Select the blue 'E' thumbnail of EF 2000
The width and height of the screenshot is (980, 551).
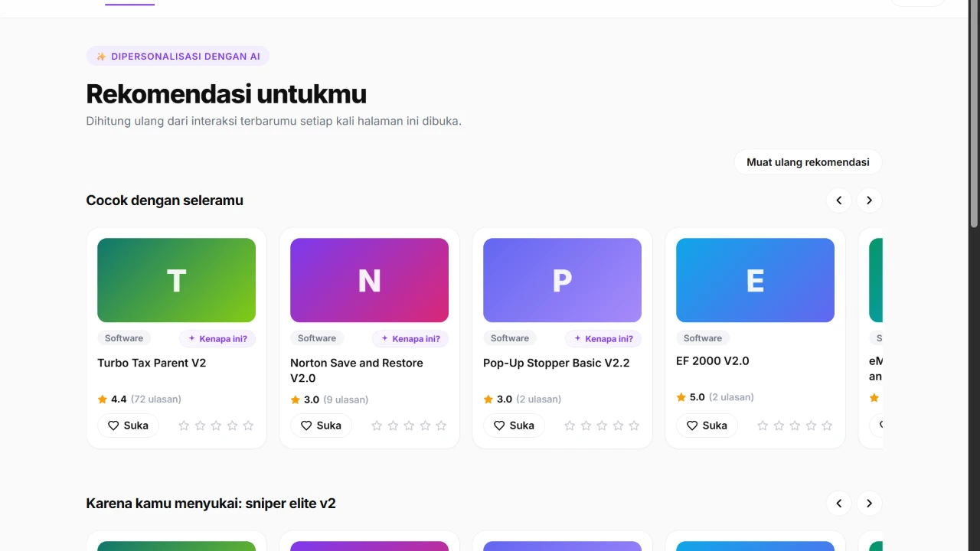755,280
